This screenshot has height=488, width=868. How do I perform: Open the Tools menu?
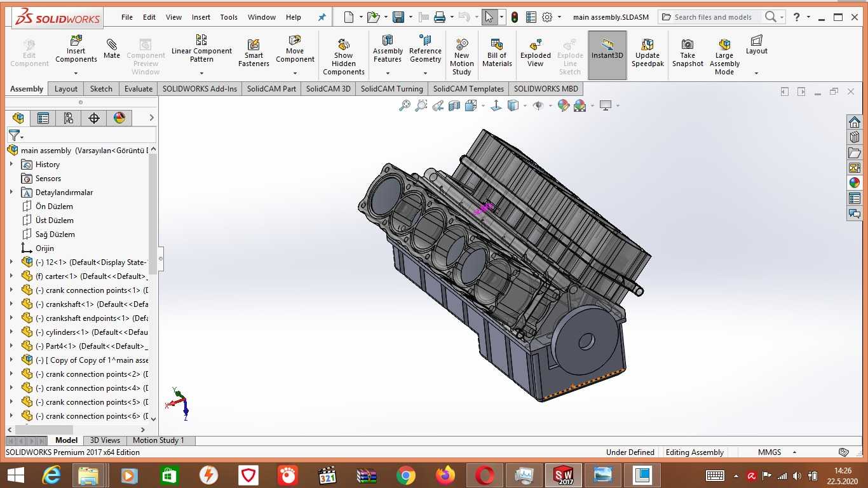click(229, 17)
